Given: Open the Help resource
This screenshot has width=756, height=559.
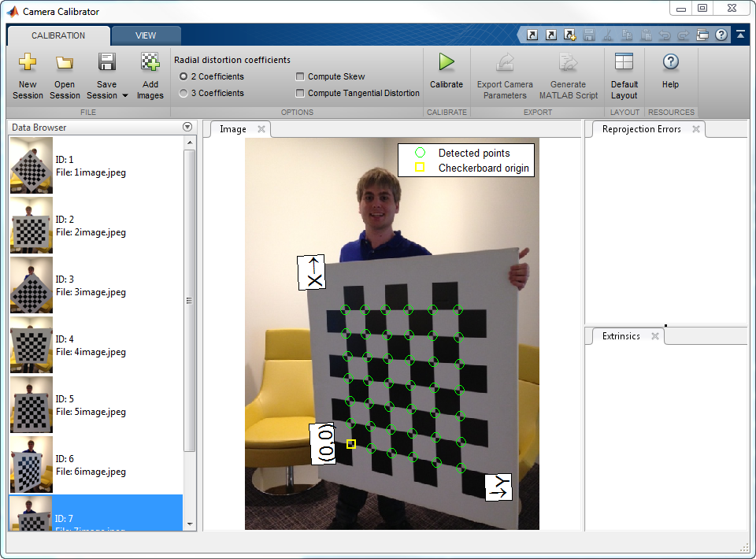Looking at the screenshot, I should point(669,75).
